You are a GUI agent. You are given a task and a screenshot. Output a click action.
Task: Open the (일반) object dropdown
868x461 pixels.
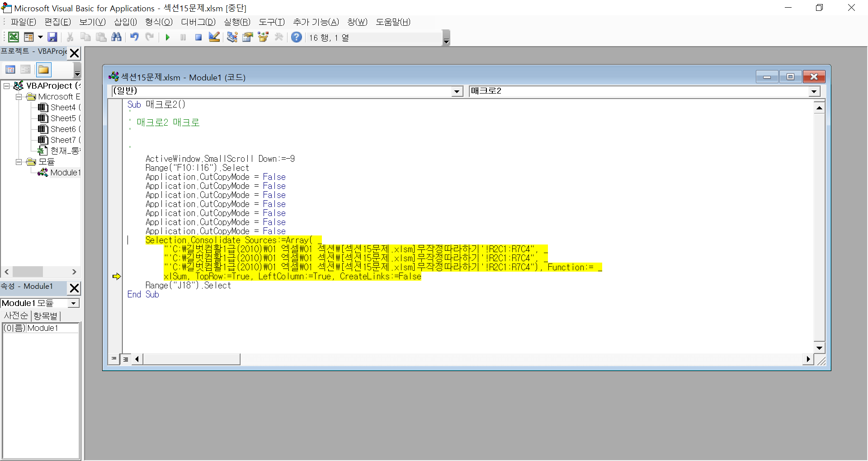pos(457,91)
